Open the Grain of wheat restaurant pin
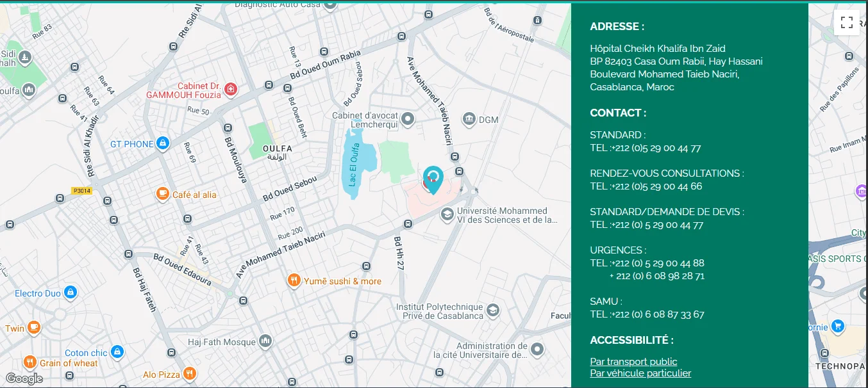868x388 pixels. pyautogui.click(x=29, y=363)
